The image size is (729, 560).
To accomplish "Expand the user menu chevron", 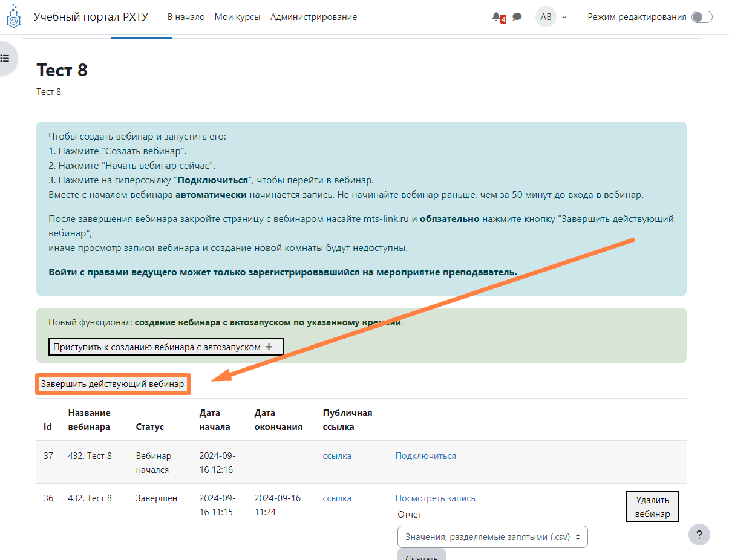I will point(564,17).
